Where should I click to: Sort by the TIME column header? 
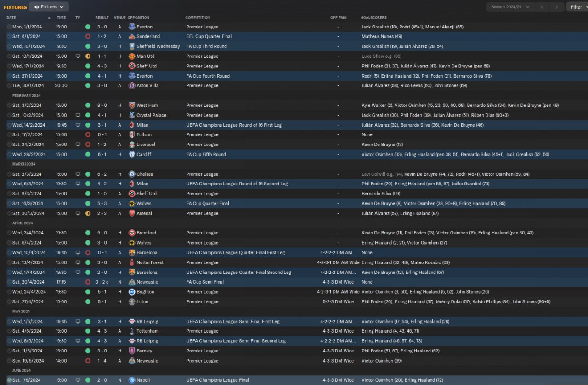[61, 18]
